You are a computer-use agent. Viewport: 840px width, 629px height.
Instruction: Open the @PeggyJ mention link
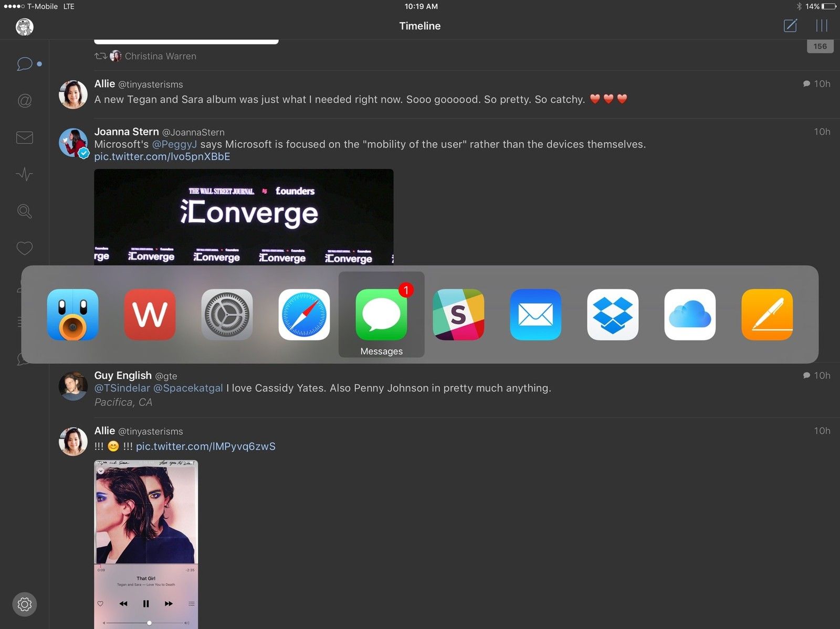click(x=174, y=144)
